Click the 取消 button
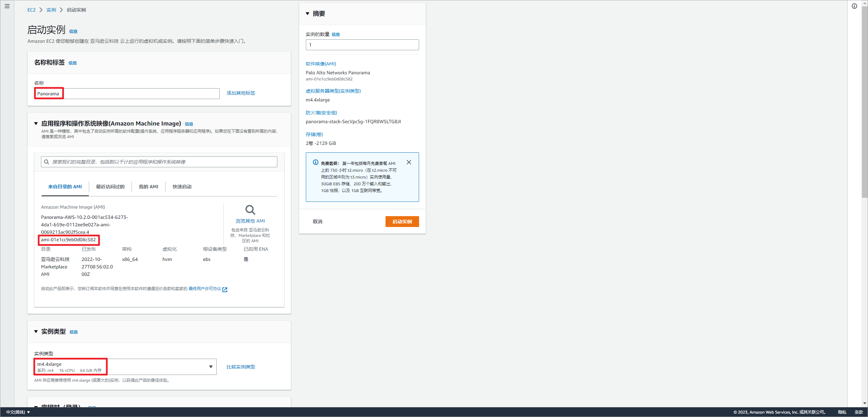Viewport: 868px width, 417px height. (318, 222)
